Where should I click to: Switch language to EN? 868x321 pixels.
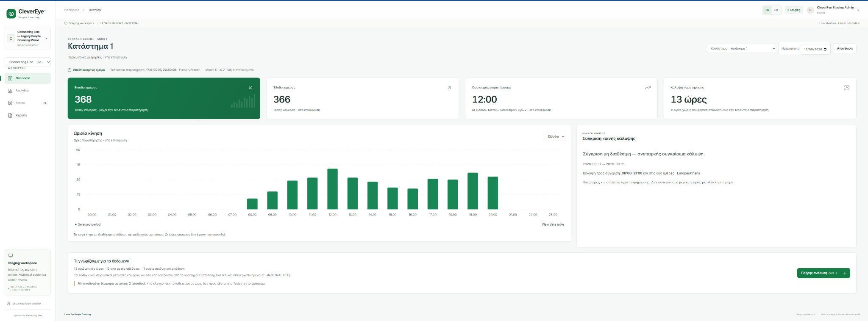767,10
